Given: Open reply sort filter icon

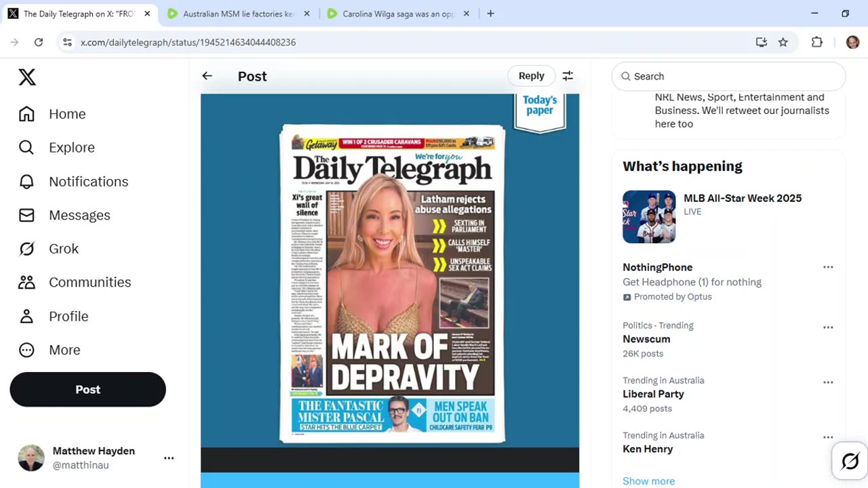Looking at the screenshot, I should [x=568, y=76].
